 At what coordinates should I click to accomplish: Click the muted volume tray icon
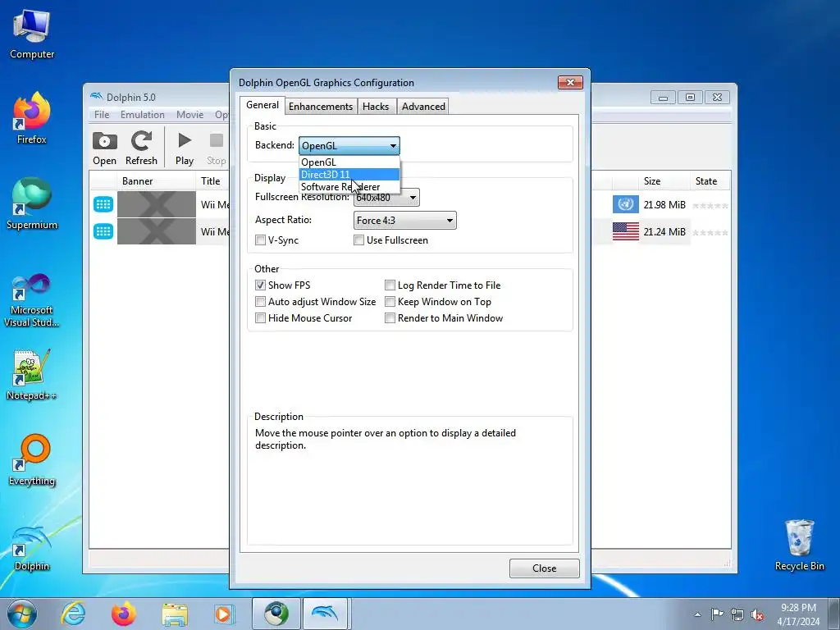(757, 614)
